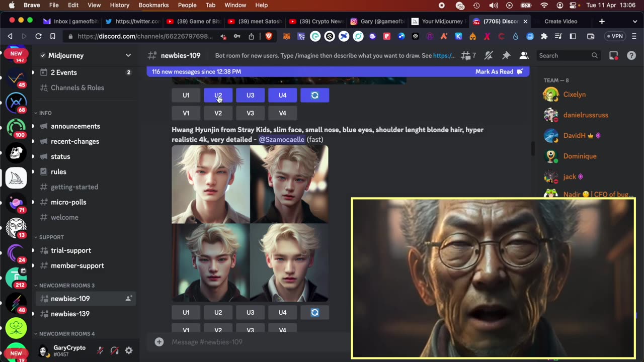Collapse NEWCOMER ROOMS 4 category

(64, 334)
